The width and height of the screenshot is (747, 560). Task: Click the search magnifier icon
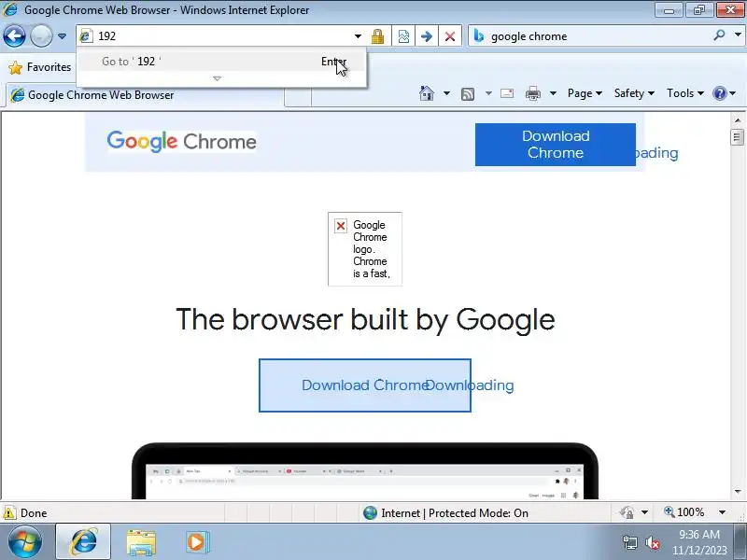pos(719,35)
